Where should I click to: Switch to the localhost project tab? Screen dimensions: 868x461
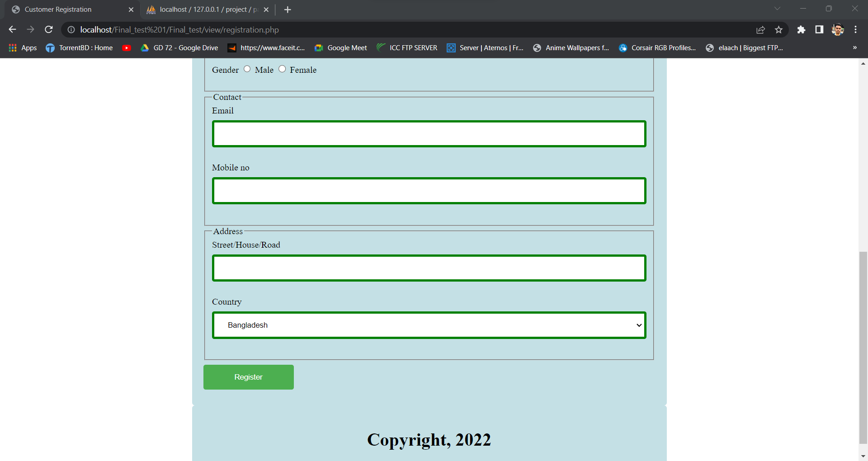pyautogui.click(x=203, y=9)
